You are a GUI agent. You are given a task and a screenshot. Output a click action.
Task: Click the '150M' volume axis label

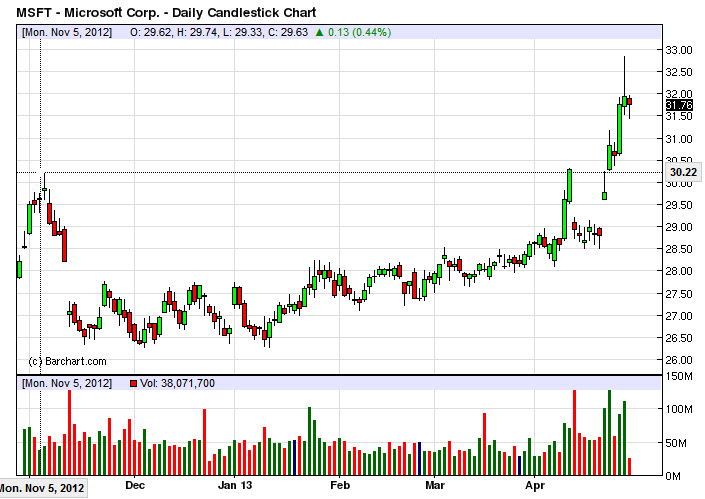pyautogui.click(x=679, y=376)
